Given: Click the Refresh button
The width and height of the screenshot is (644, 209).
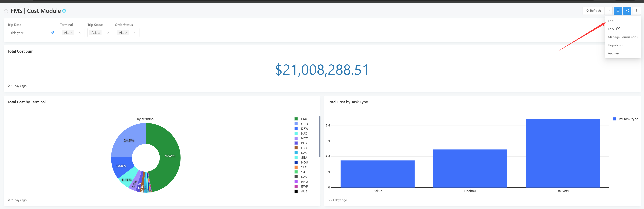Looking at the screenshot, I should click(x=594, y=10).
